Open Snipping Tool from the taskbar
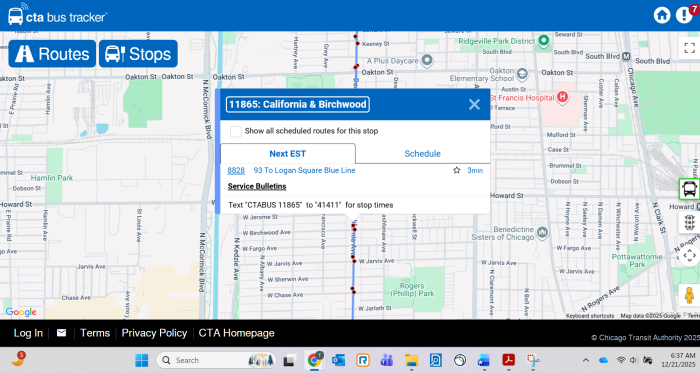This screenshot has width=700, height=373. (533, 360)
